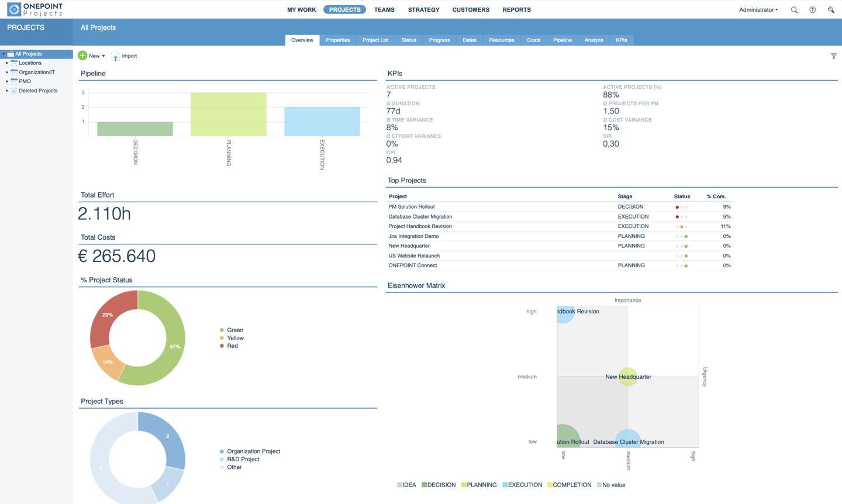Open the STRATEGY main menu
This screenshot has width=842, height=504.
423,10
